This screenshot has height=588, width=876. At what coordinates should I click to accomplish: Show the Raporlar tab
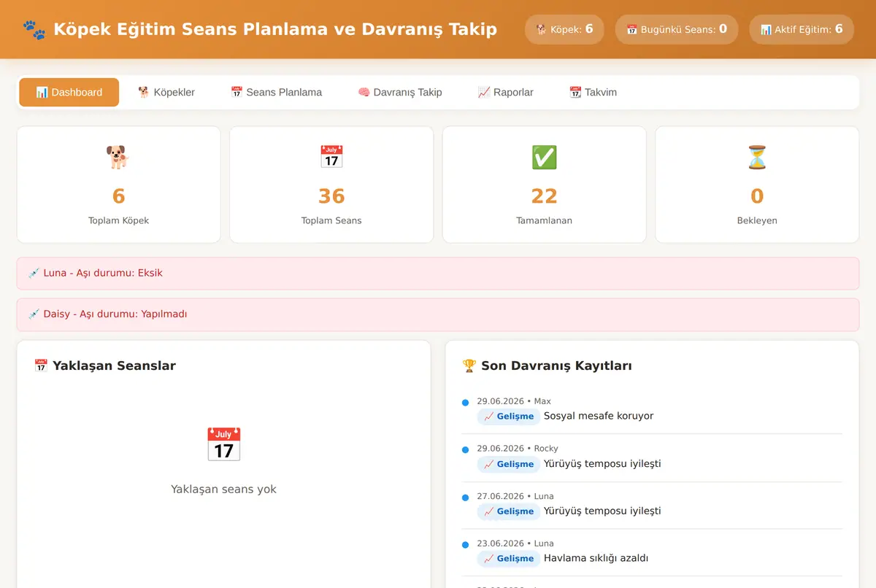[505, 93]
